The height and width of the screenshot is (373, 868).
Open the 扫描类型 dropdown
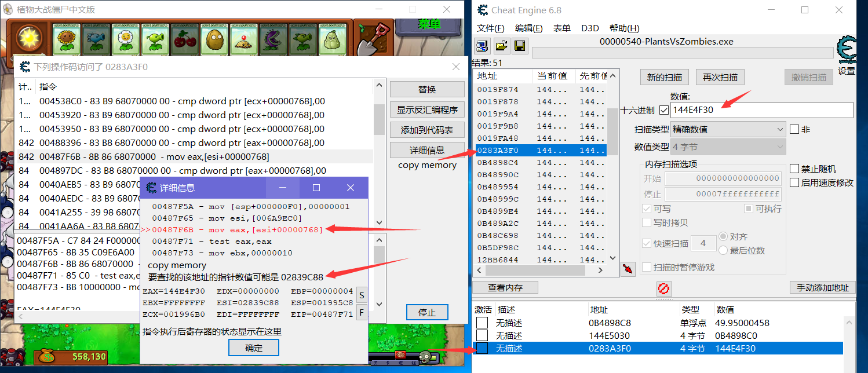click(x=728, y=129)
